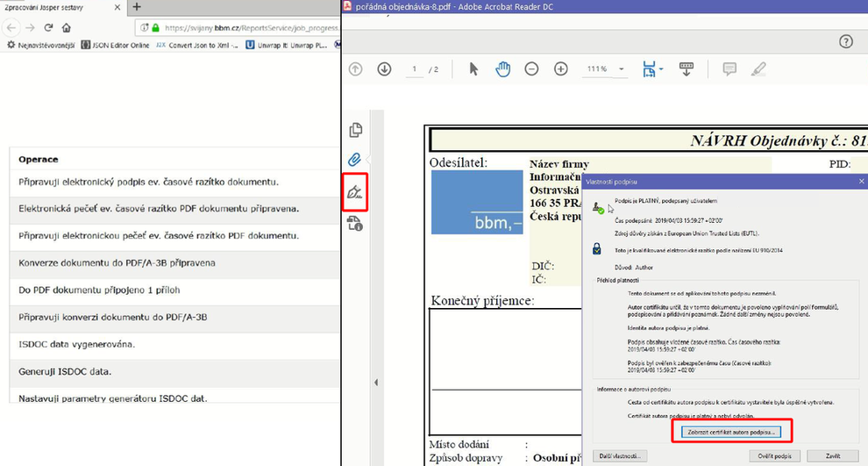Close the Zpracování Jasper sestavy tab

(117, 8)
